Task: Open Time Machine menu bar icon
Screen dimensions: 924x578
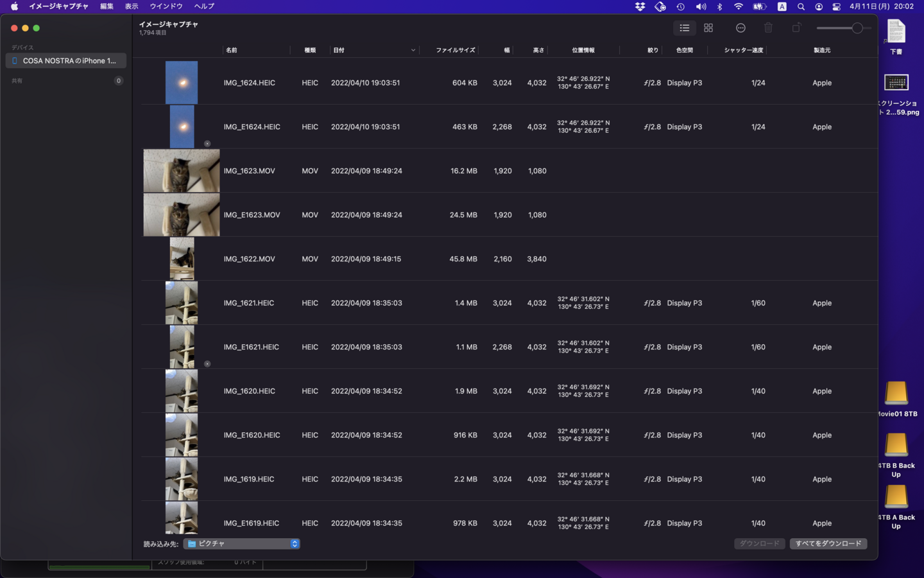Action: coord(681,6)
